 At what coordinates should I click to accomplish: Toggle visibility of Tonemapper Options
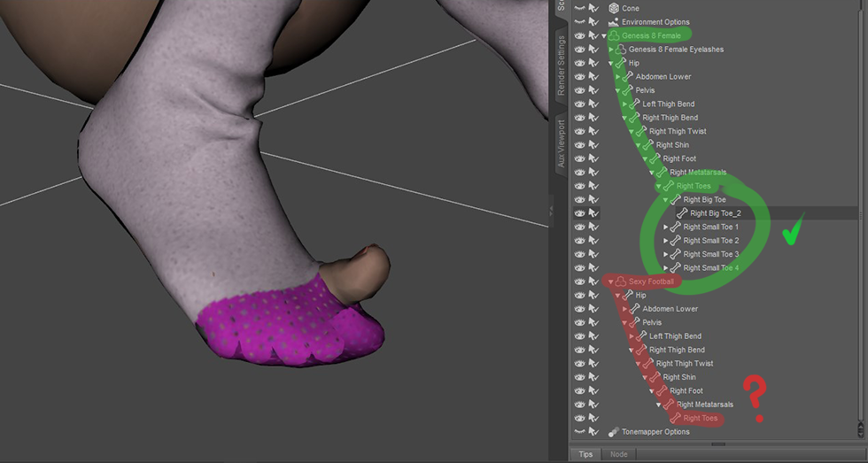point(579,432)
